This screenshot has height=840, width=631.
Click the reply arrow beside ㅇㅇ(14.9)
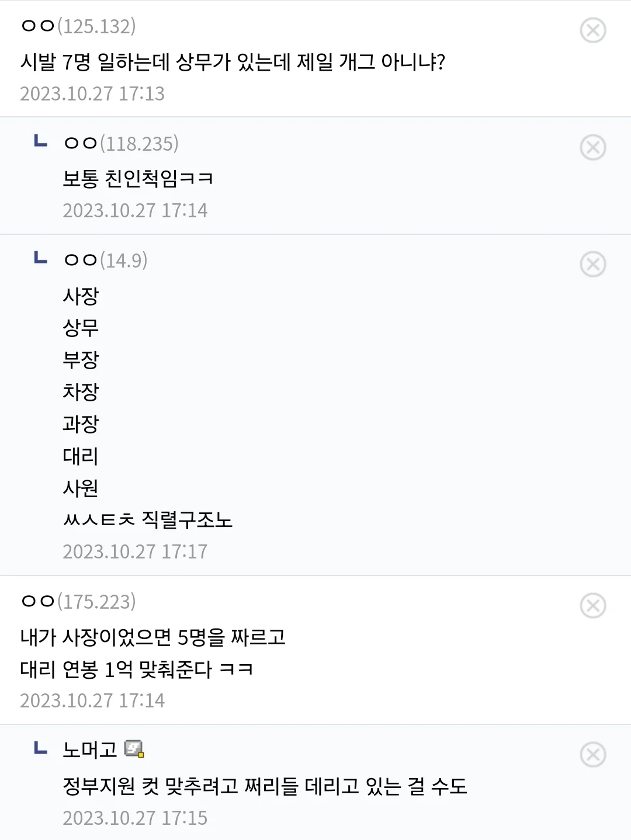[40, 258]
